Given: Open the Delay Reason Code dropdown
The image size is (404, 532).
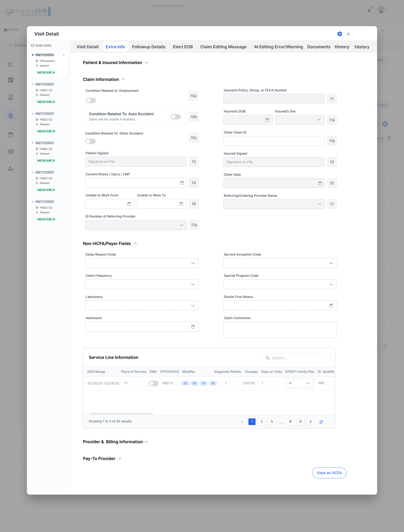Looking at the screenshot, I should coord(142,263).
